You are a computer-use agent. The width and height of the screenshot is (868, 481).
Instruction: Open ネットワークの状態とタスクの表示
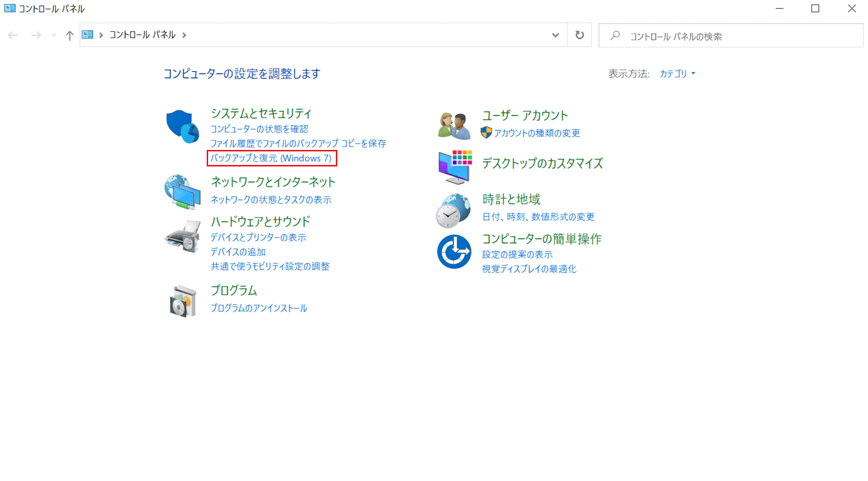point(271,200)
